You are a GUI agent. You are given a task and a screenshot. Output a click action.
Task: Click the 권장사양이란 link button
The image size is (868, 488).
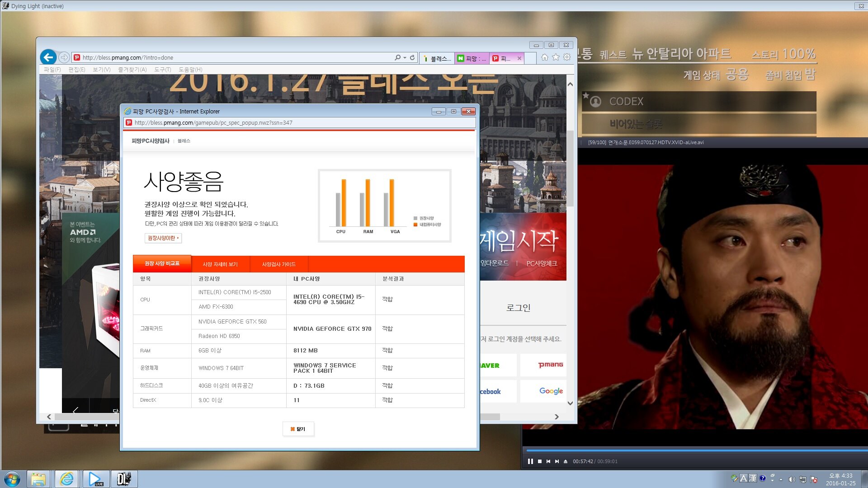163,238
